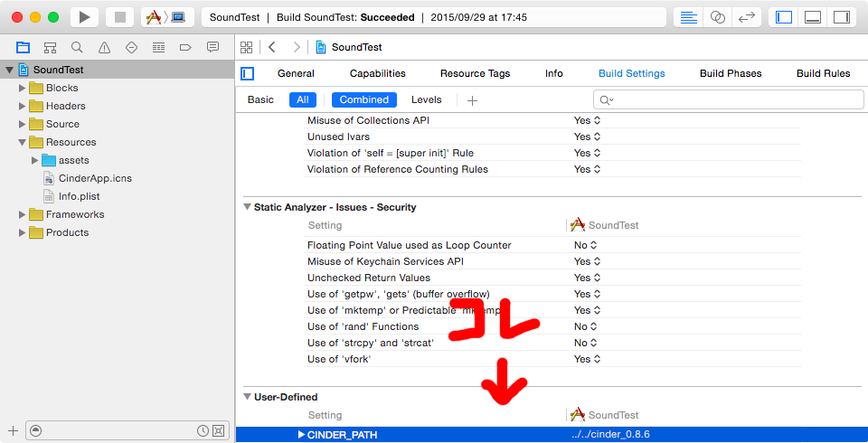Viewport: 868px width, 443px height.
Task: Collapse Static Analyzer Issues Security section
Action: [x=247, y=207]
